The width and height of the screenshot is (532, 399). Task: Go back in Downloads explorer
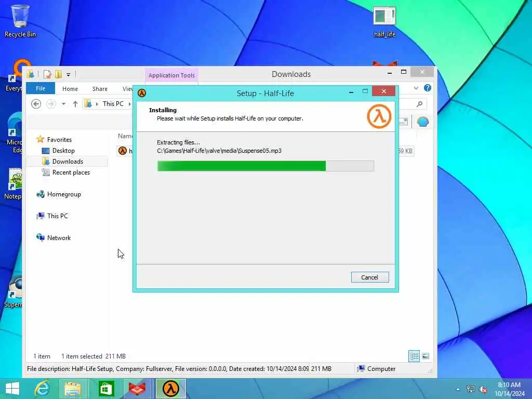coord(36,104)
